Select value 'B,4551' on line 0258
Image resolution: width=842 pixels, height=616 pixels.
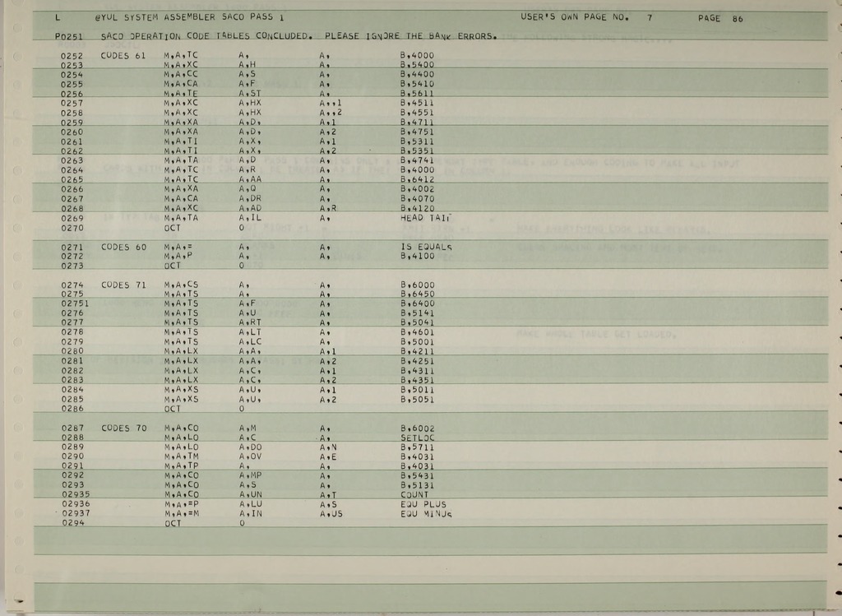click(417, 113)
